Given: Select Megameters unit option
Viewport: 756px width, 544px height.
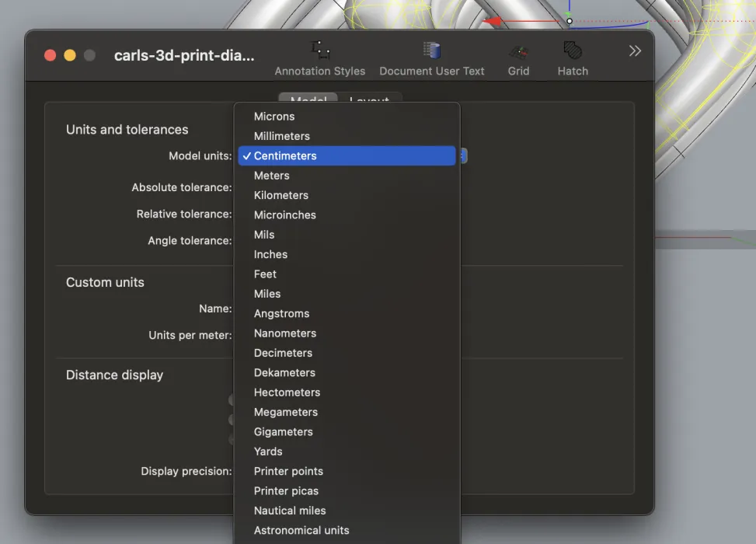Looking at the screenshot, I should (347, 413).
